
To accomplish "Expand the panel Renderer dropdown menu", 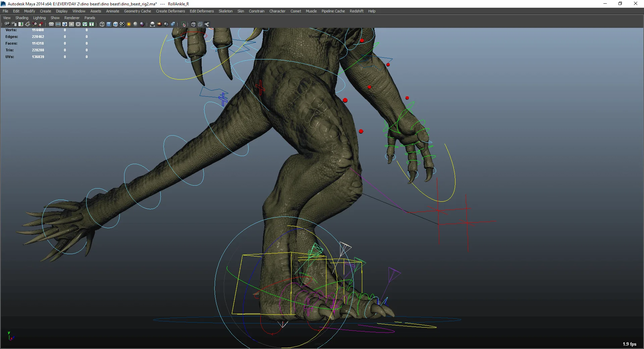I will 72,18.
